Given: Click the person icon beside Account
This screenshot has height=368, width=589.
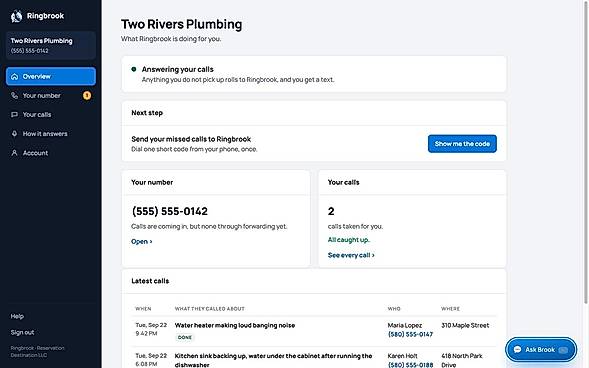Looking at the screenshot, I should point(14,153).
